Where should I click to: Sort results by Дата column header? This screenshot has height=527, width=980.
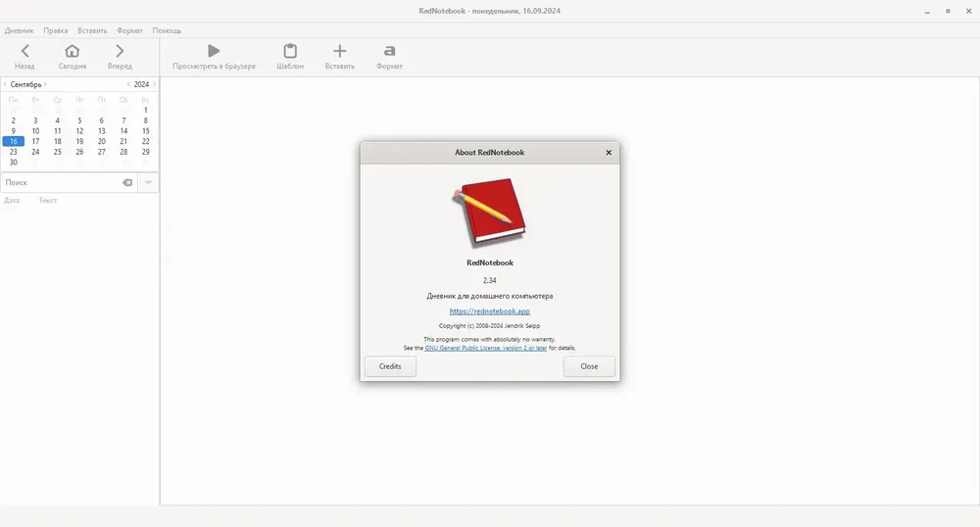click(12, 201)
